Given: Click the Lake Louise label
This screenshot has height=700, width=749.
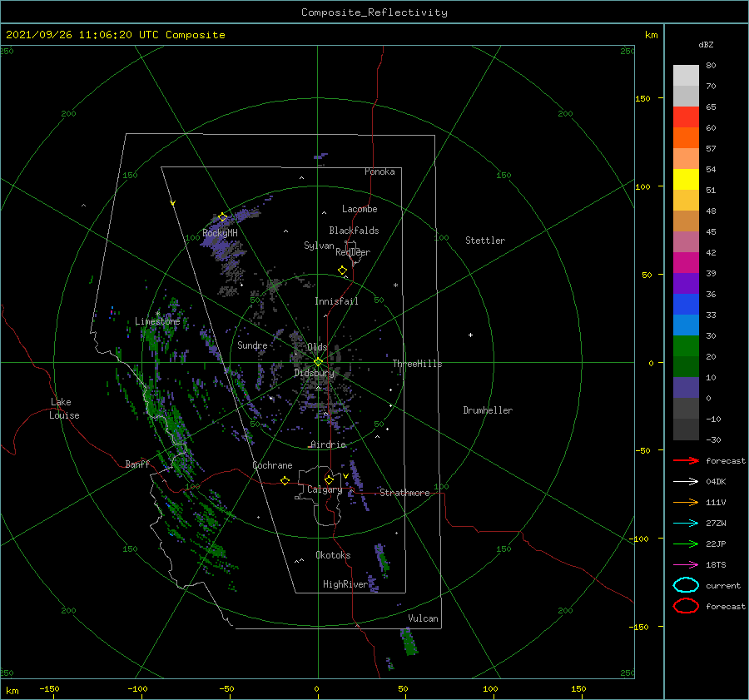Looking at the screenshot, I should 64,409.
